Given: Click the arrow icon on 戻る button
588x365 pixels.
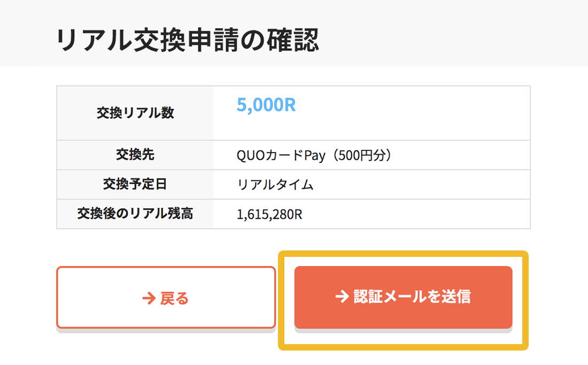Looking at the screenshot, I should point(149,299).
